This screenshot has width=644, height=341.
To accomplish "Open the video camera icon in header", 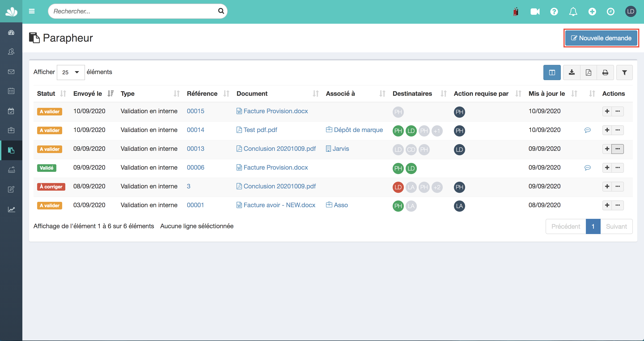I will (x=535, y=11).
